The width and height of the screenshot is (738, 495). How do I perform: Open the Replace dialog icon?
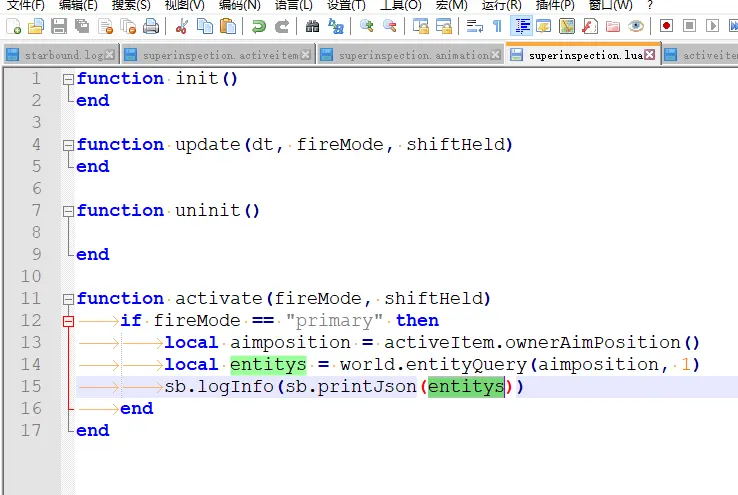point(336,26)
